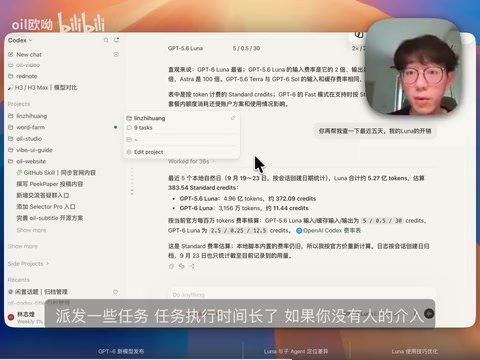Screen dimensions: 480x360
Task: Click linzhihuang title in the popup card
Action: [149, 118]
